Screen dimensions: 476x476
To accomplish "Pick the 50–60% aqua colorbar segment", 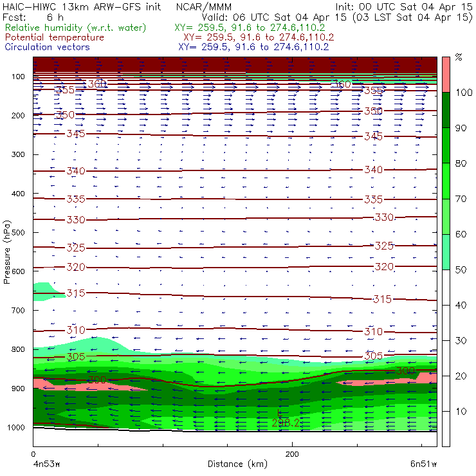I will 446,252.
